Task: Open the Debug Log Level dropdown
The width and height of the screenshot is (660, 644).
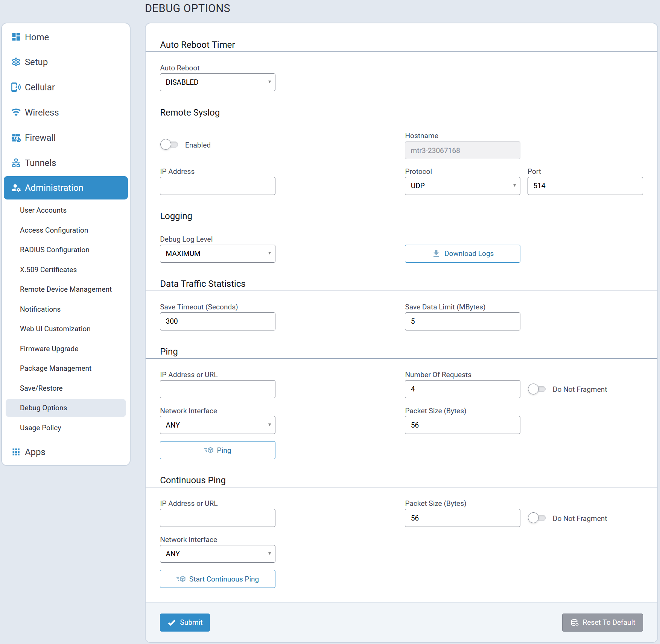Action: [217, 254]
